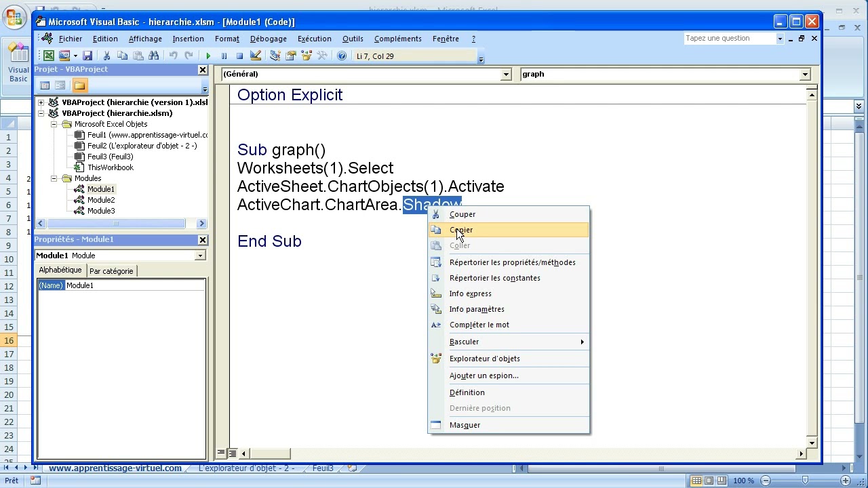Viewport: 868px width, 488px height.
Task: Switch to Procedure View button below code
Action: pyautogui.click(x=221, y=453)
